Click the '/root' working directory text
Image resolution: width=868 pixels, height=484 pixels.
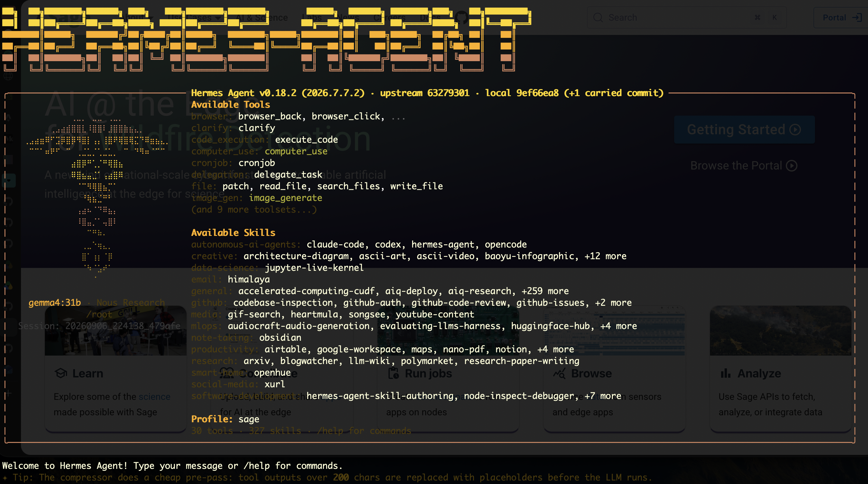[x=99, y=314]
